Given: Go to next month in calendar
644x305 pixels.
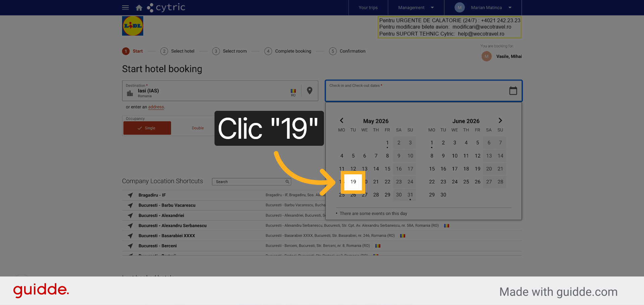Looking at the screenshot, I should 500,121.
